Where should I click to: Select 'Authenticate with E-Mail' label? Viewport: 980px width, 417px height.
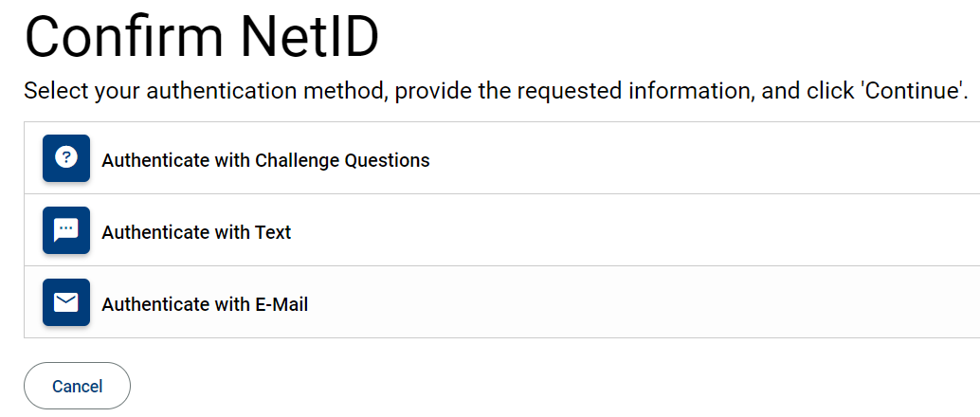(x=205, y=304)
